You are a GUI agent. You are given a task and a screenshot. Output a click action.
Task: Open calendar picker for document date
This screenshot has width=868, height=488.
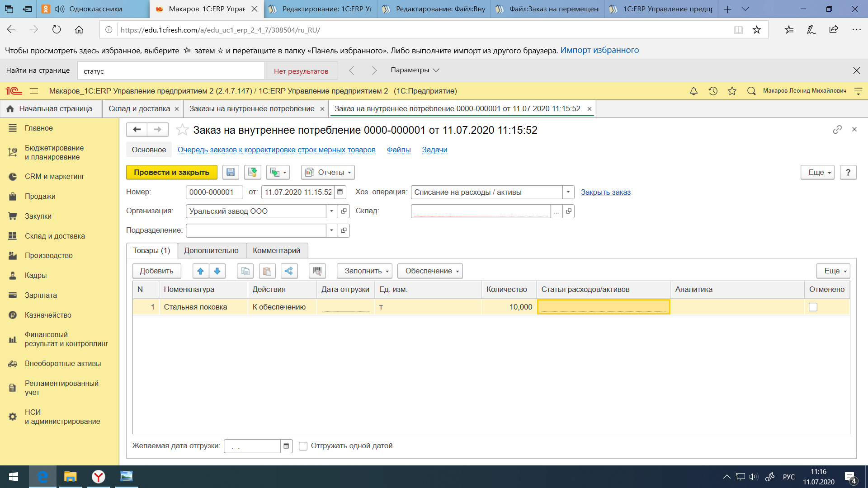click(340, 192)
